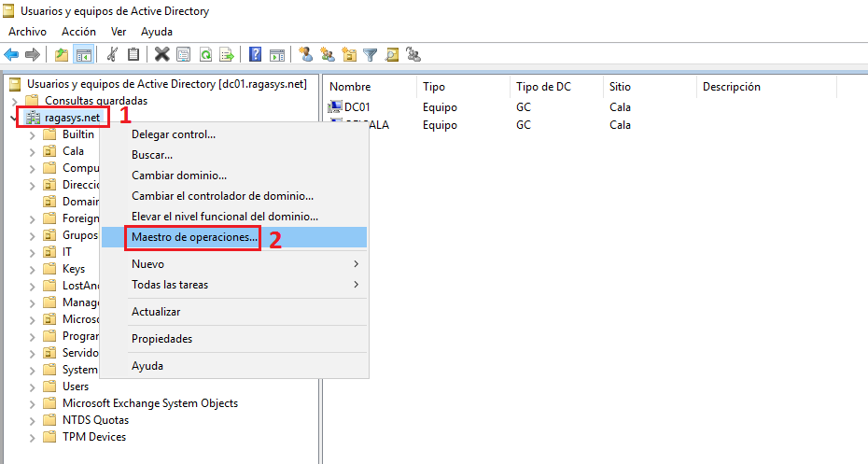Expand the Users container
Screen dimensions: 868x464
coord(32,387)
